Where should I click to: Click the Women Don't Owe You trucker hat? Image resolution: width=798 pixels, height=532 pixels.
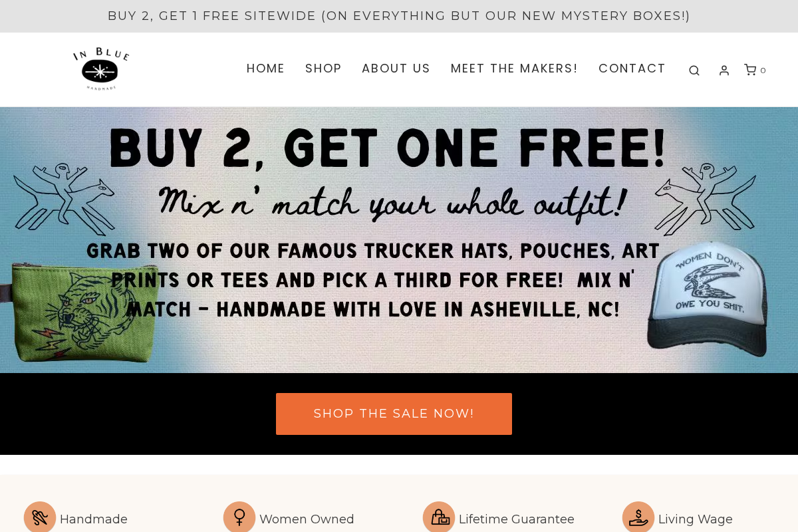(x=708, y=300)
